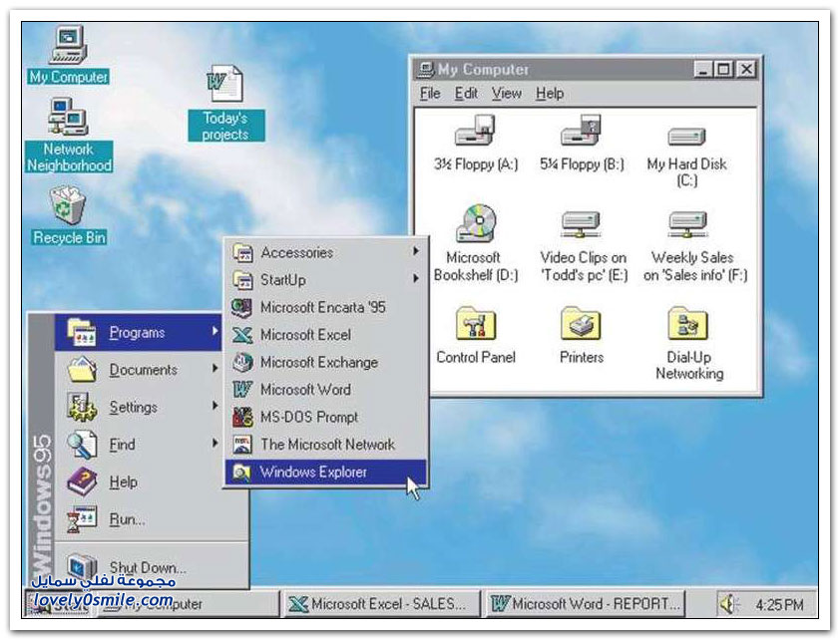
Task: Expand the Programs submenu arrow
Action: tap(214, 331)
